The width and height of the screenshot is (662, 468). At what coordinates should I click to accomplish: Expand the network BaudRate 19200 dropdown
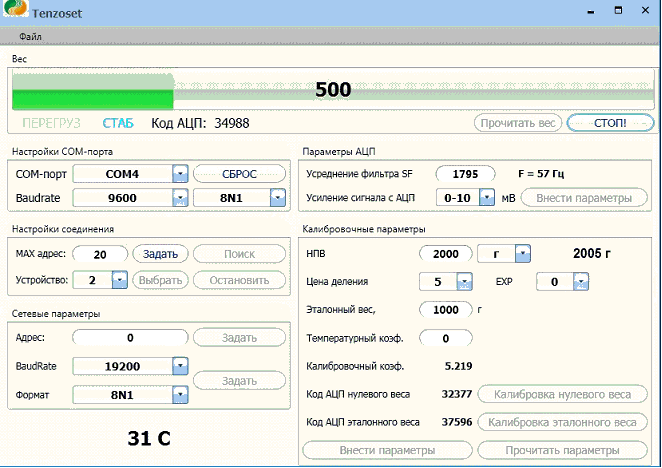pyautogui.click(x=180, y=366)
